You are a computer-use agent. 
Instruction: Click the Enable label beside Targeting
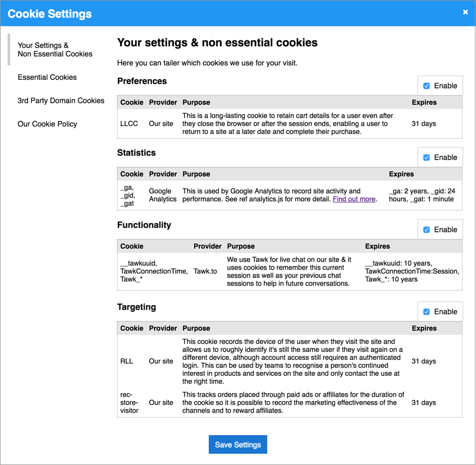pos(445,312)
